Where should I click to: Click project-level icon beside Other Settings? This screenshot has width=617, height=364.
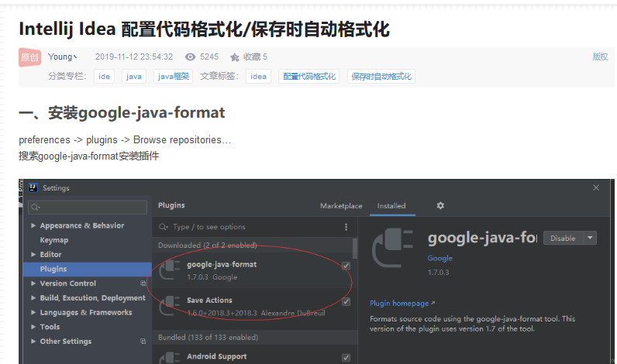(x=143, y=342)
